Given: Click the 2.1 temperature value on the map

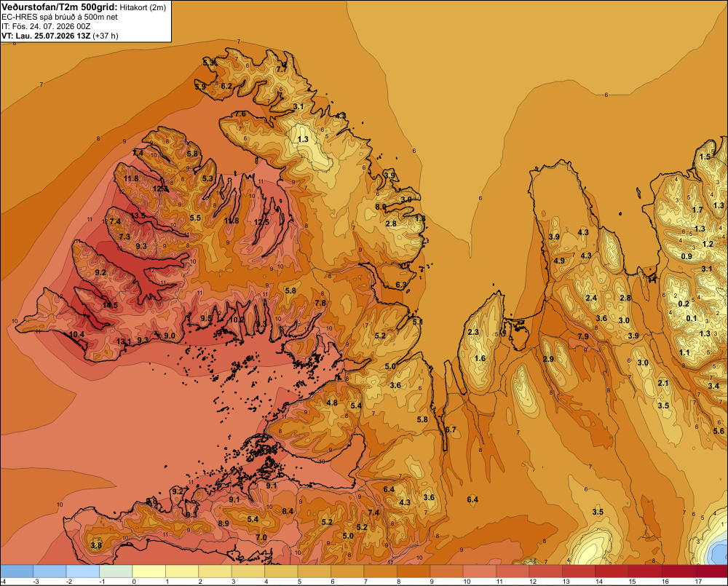Looking at the screenshot, I should 663,383.
